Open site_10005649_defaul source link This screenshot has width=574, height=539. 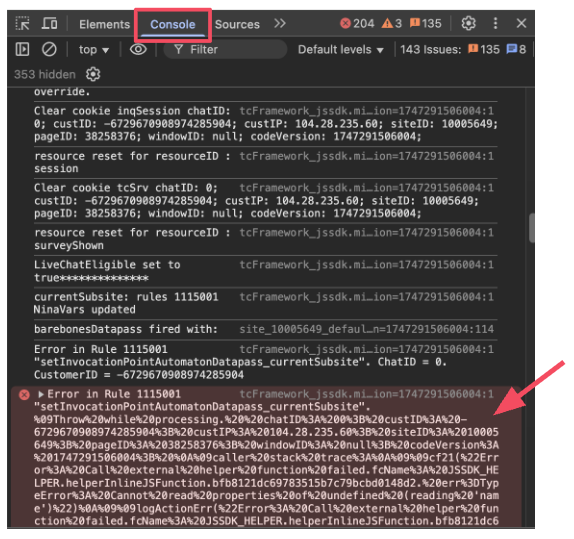point(366,329)
